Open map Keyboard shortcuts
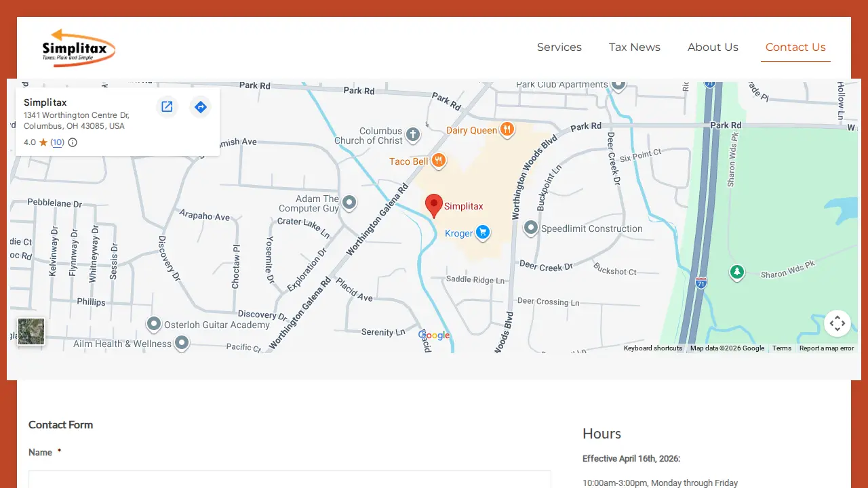 pyautogui.click(x=653, y=348)
